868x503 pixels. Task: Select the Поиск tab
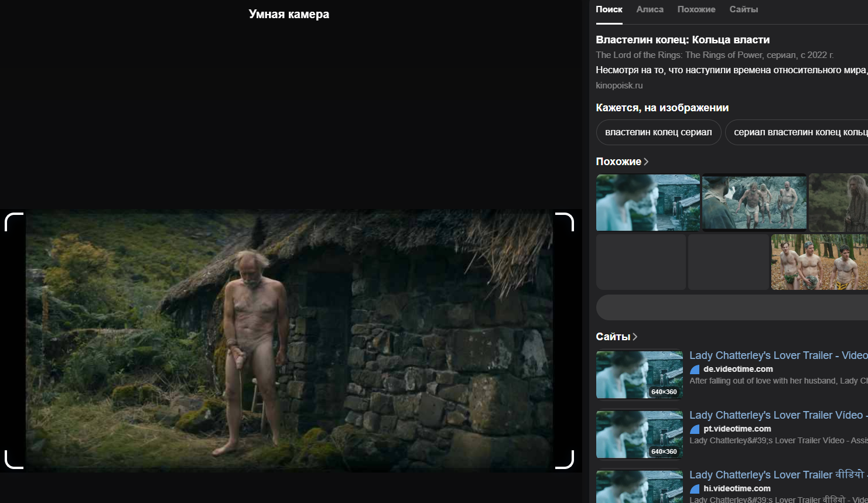tap(609, 9)
